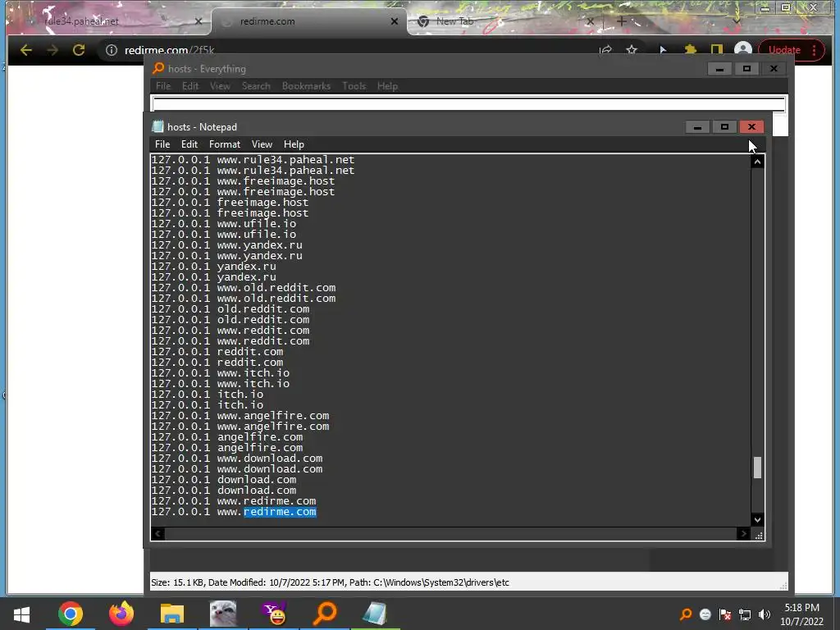Screen dimensions: 840x630
Task: Open Yahoo Messenger from taskbar
Action: (274, 614)
